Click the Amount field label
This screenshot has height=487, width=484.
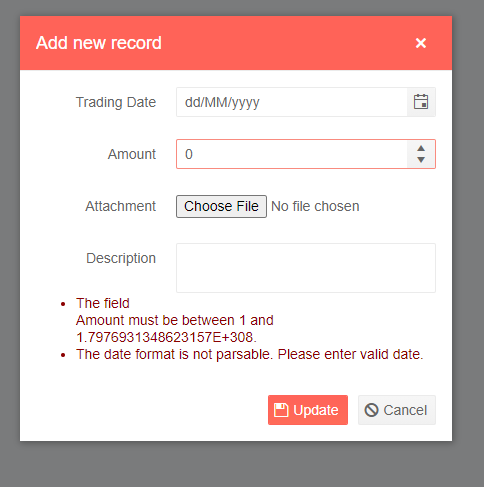[x=132, y=154]
